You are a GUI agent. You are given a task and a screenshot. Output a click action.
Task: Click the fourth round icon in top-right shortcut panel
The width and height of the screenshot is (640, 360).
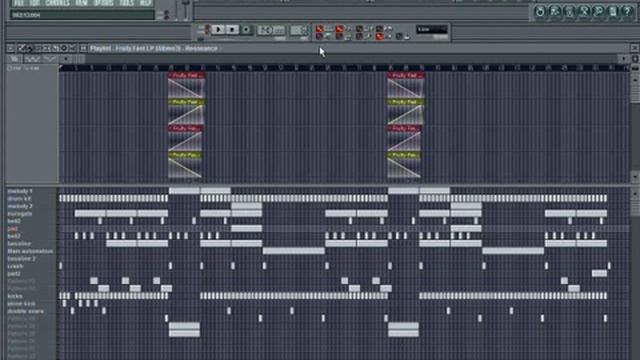click(584, 11)
